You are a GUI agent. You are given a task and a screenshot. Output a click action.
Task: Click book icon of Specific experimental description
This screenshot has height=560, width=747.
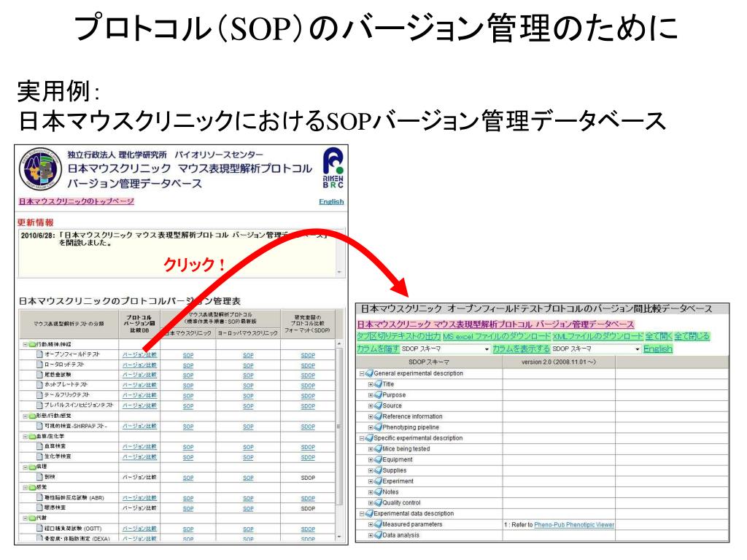point(369,438)
